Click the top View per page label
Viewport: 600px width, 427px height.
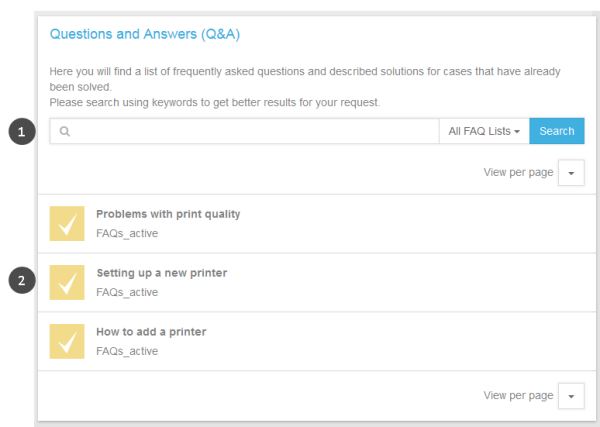pos(518,173)
